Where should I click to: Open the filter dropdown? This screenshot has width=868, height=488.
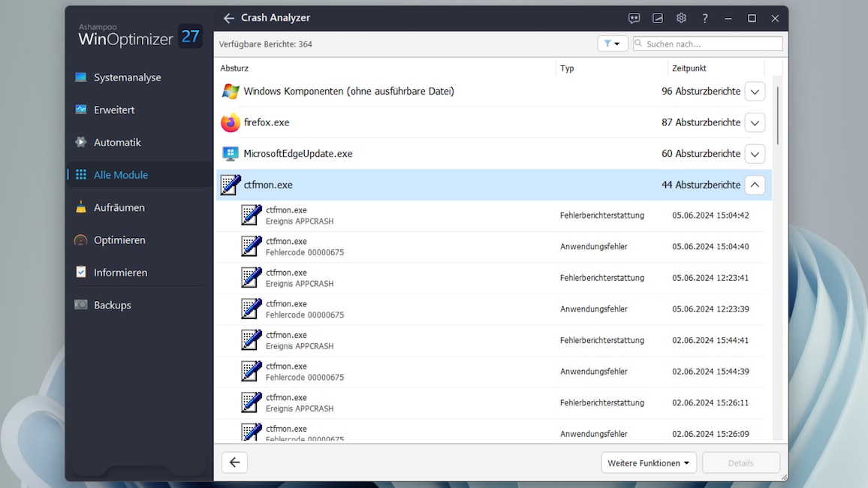pos(612,44)
